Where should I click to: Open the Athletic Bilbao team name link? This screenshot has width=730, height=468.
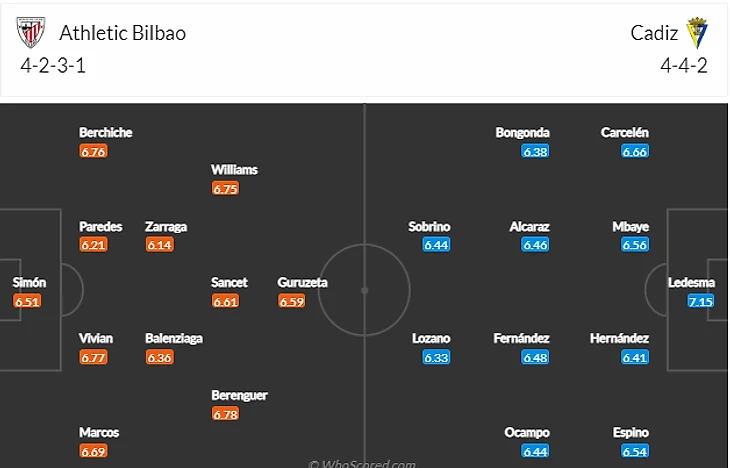(122, 32)
